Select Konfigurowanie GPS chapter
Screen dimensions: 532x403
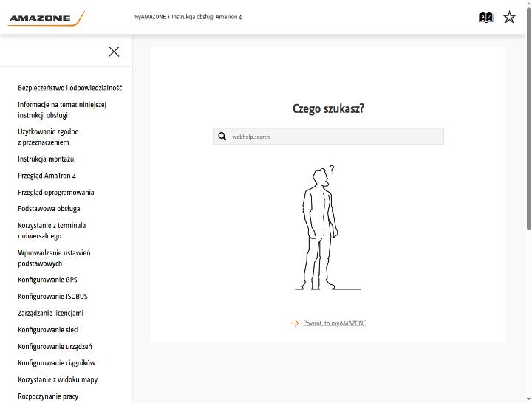tap(47, 280)
